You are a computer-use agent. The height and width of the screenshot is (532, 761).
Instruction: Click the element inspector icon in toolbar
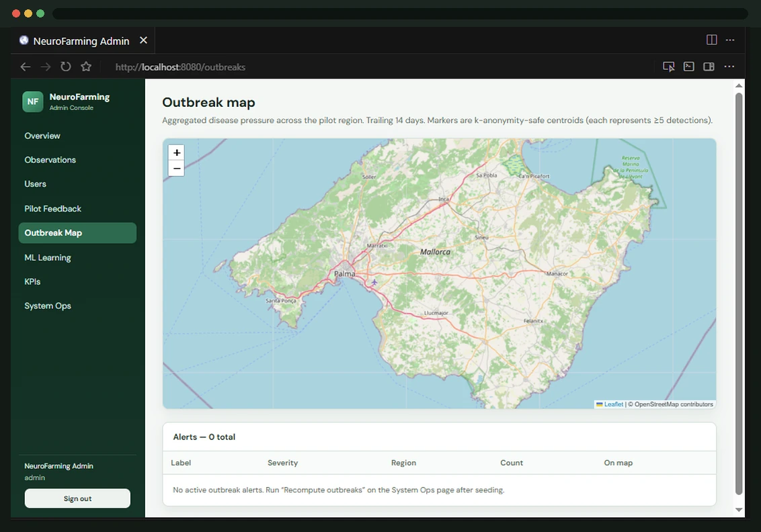pos(669,66)
